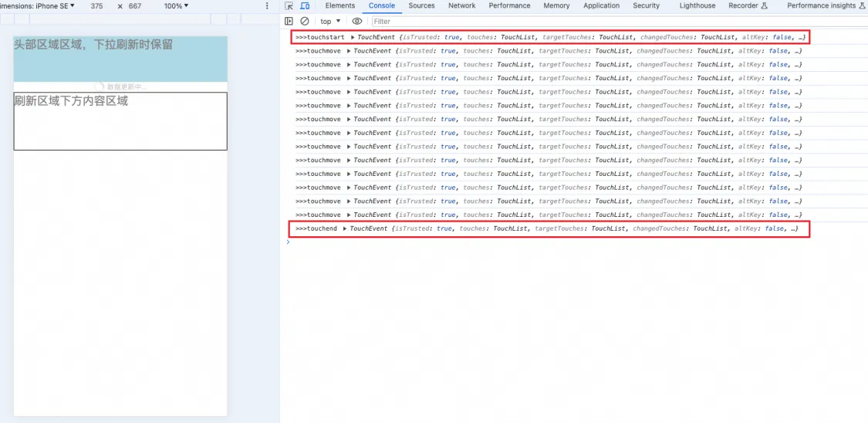
Task: Open the top JavaScript context dropdown
Action: click(330, 22)
